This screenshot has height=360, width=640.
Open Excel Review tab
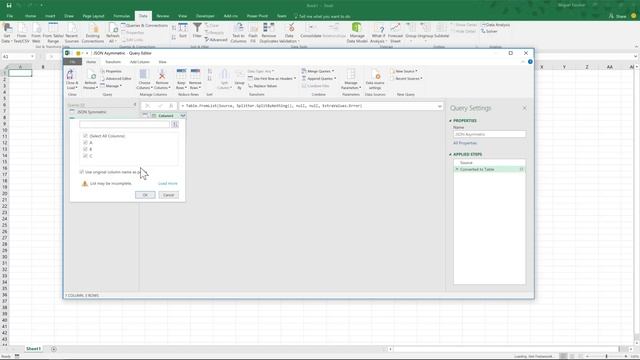pyautogui.click(x=162, y=16)
